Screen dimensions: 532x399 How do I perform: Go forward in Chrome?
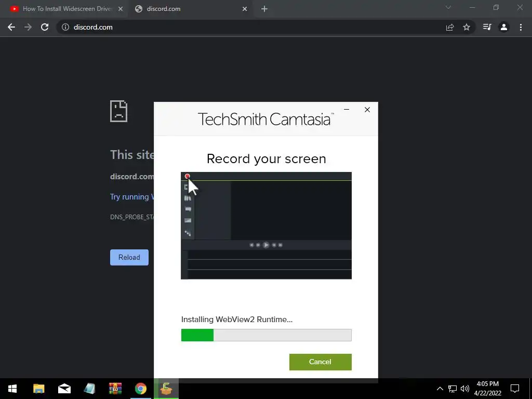[28, 27]
